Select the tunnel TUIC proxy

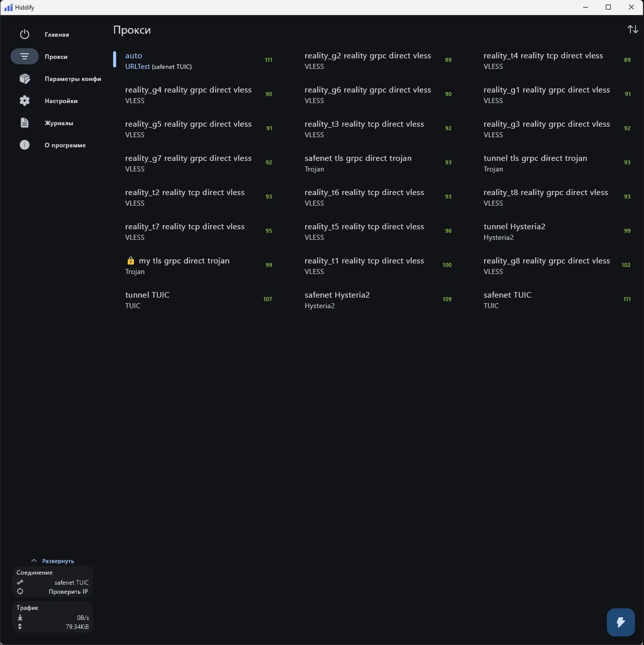coord(199,300)
